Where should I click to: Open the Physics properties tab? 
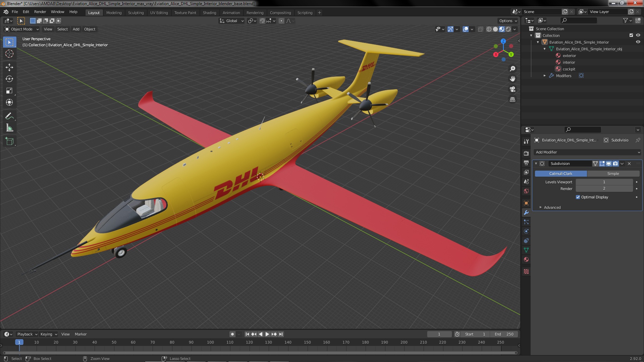point(526,231)
